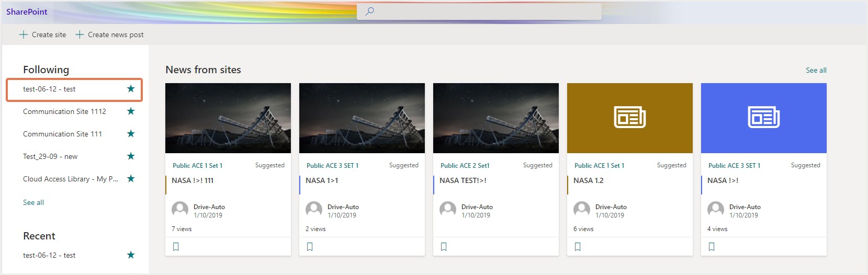Open the NASA !>! 111 news title
This screenshot has width=868, height=275.
[193, 180]
